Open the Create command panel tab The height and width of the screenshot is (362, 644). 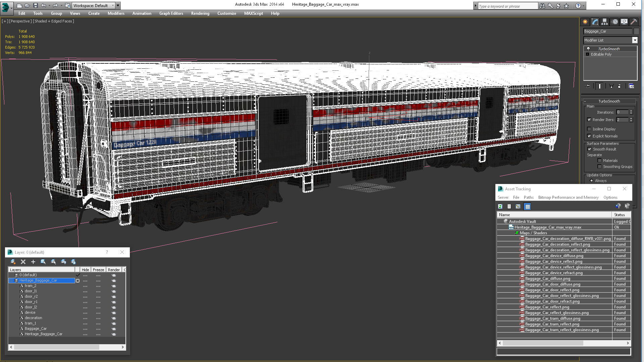pos(585,22)
